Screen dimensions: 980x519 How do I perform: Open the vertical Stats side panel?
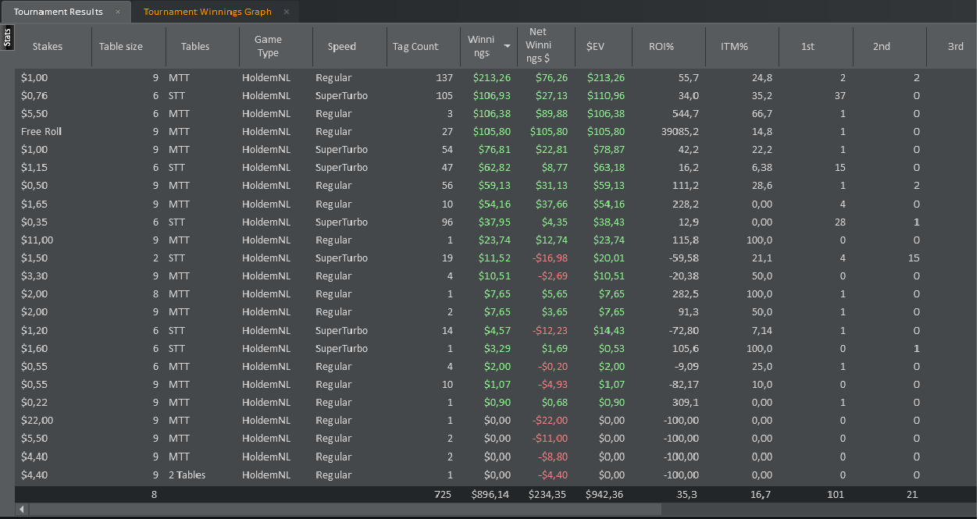click(x=7, y=37)
